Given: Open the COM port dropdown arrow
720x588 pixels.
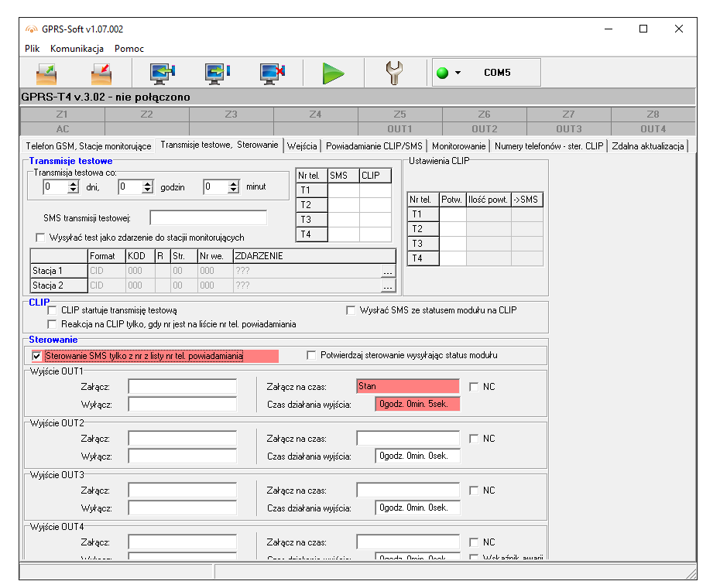Looking at the screenshot, I should (458, 73).
